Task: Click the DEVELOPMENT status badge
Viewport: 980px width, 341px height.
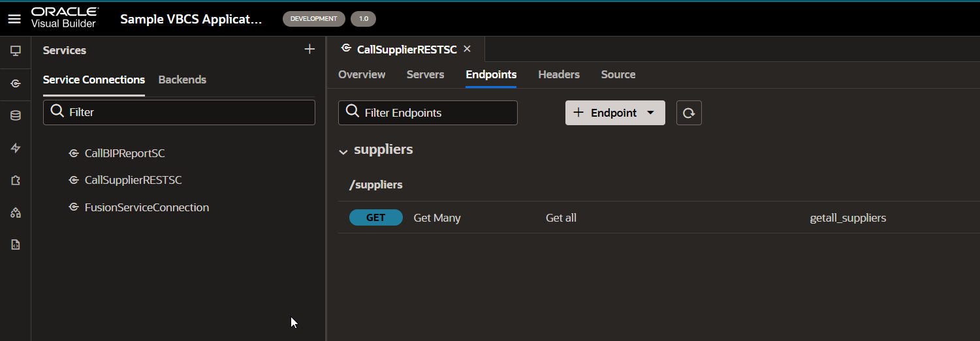Action: coord(314,19)
